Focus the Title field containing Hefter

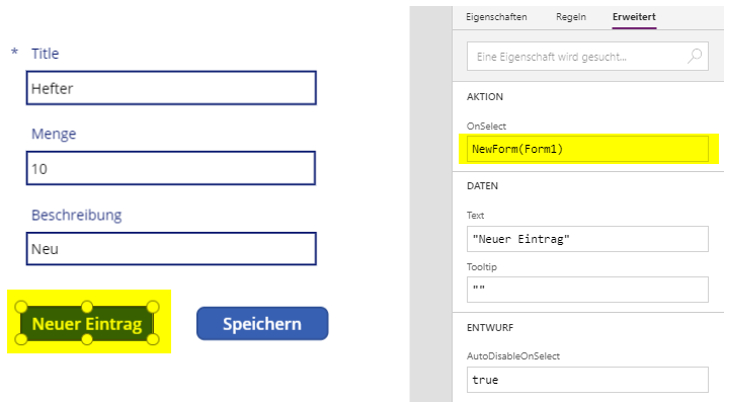[x=171, y=88]
